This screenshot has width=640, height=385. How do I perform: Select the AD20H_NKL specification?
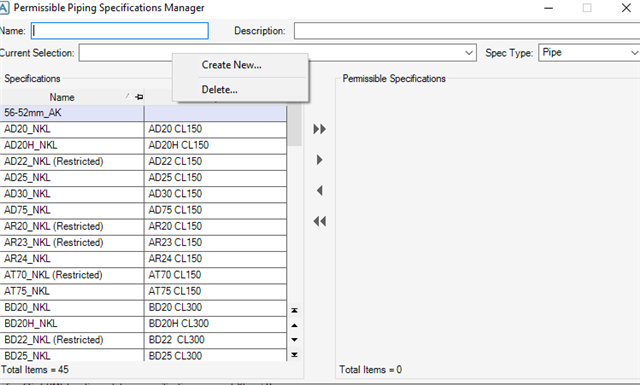click(71, 145)
